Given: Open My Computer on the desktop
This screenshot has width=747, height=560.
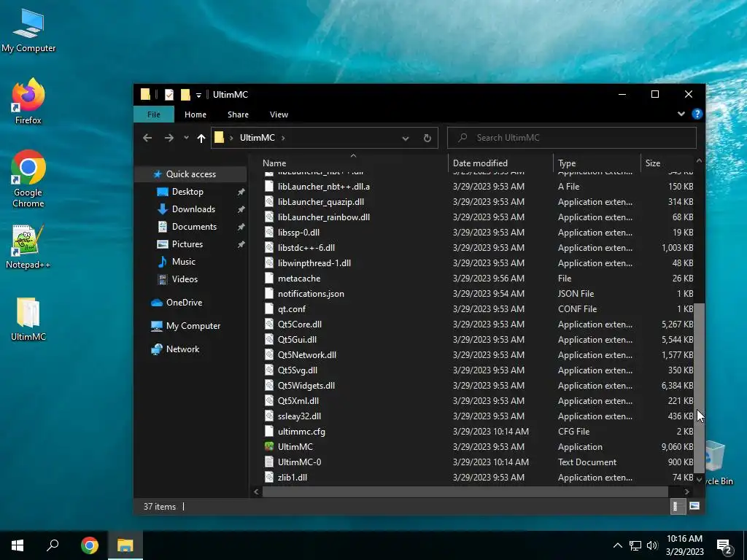Looking at the screenshot, I should 28,30.
